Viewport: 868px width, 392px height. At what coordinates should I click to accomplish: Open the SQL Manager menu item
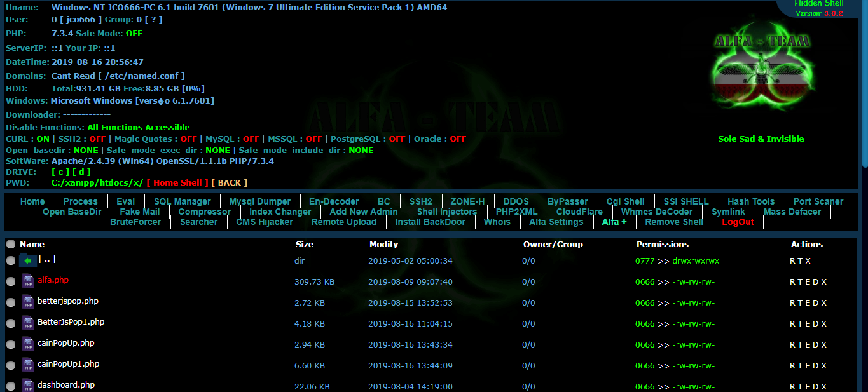point(183,201)
